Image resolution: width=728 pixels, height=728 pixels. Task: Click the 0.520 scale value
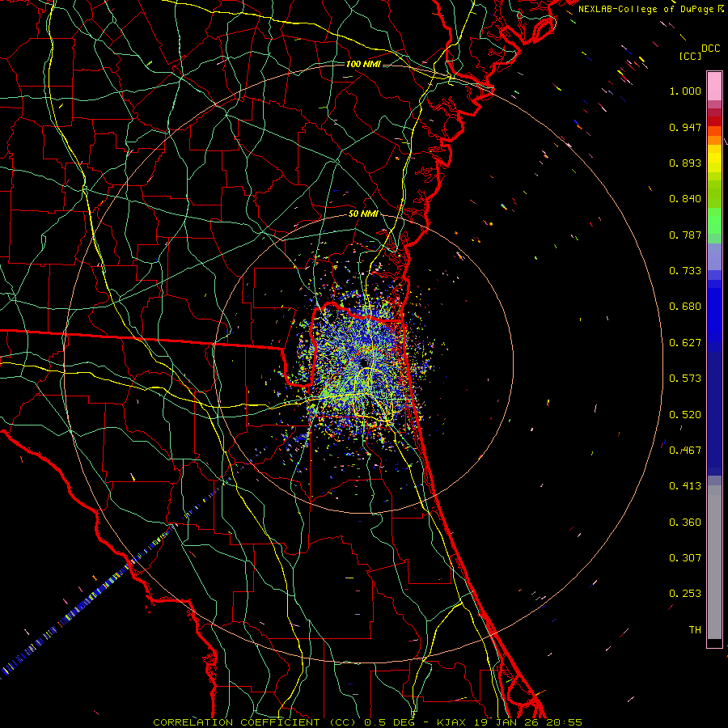tap(685, 415)
